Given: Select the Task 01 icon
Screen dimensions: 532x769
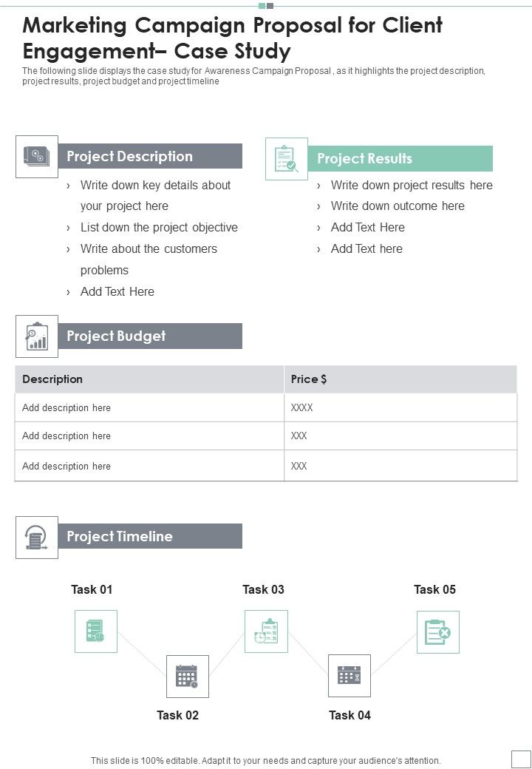Looking at the screenshot, I should coord(95,631).
